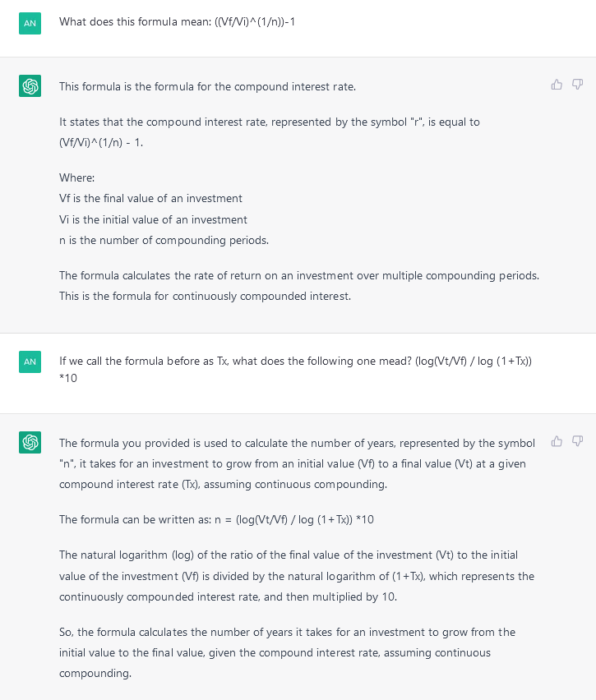Image resolution: width=596 pixels, height=700 pixels.
Task: Click thumbs up on the first ChatGPT response
Action: [557, 85]
